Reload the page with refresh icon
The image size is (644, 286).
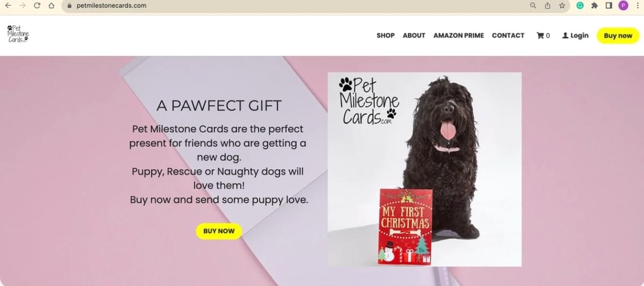point(37,5)
